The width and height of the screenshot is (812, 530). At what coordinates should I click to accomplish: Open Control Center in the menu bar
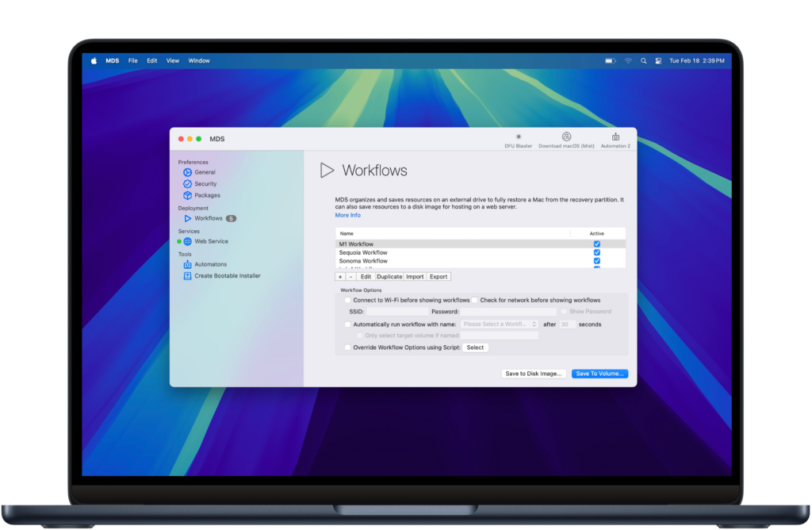[x=658, y=60]
